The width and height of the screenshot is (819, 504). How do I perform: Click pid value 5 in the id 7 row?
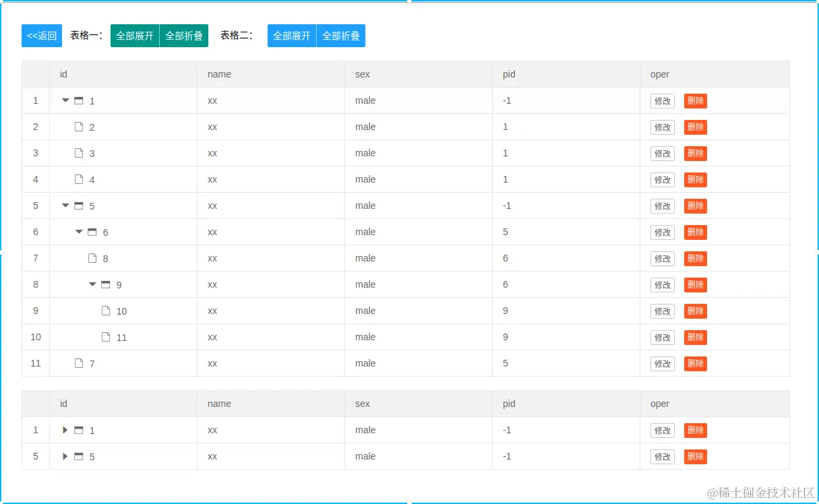[506, 363]
